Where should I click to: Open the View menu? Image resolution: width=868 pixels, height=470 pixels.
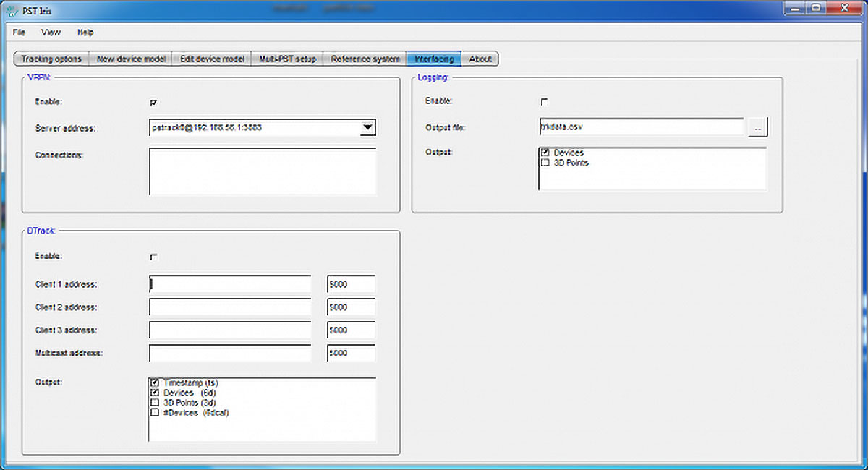point(51,33)
